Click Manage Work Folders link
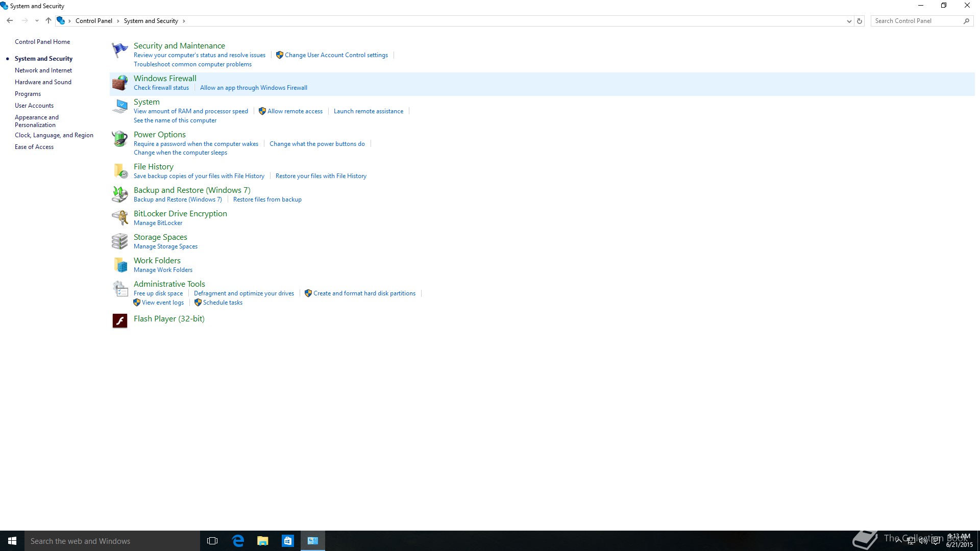Screen dimensions: 980x551 point(163,270)
